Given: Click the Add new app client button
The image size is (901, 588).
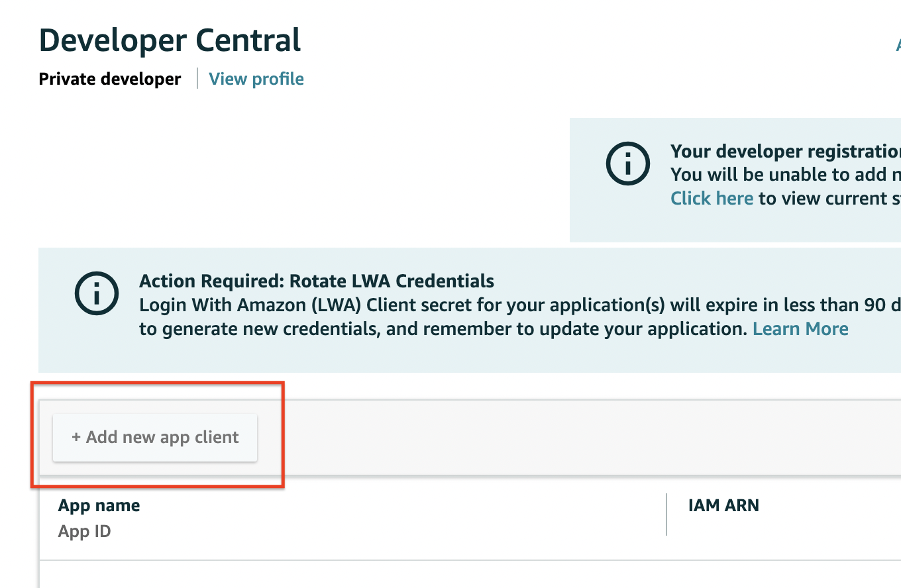Looking at the screenshot, I should coord(155,437).
